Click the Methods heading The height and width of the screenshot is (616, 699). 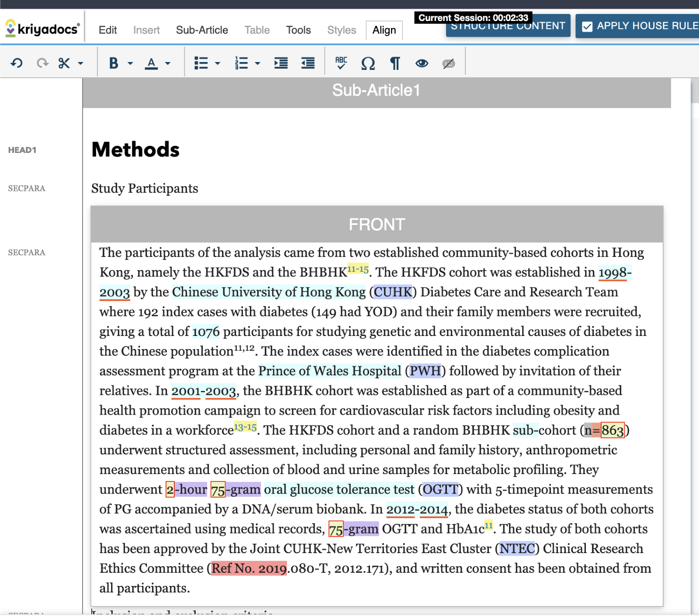[135, 149]
